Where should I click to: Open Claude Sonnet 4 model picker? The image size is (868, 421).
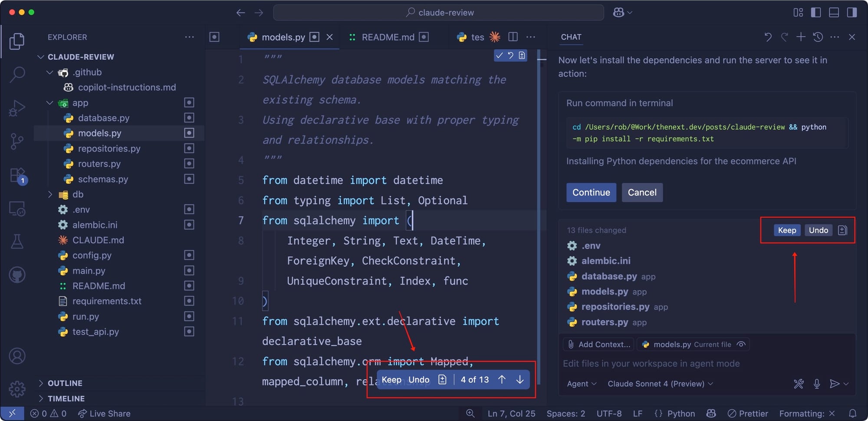[x=660, y=384]
